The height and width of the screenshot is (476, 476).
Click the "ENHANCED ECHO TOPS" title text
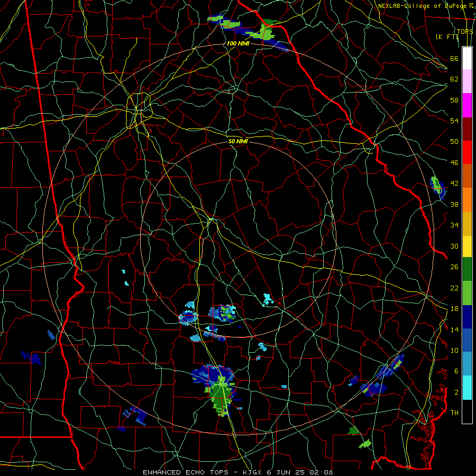coord(186,472)
